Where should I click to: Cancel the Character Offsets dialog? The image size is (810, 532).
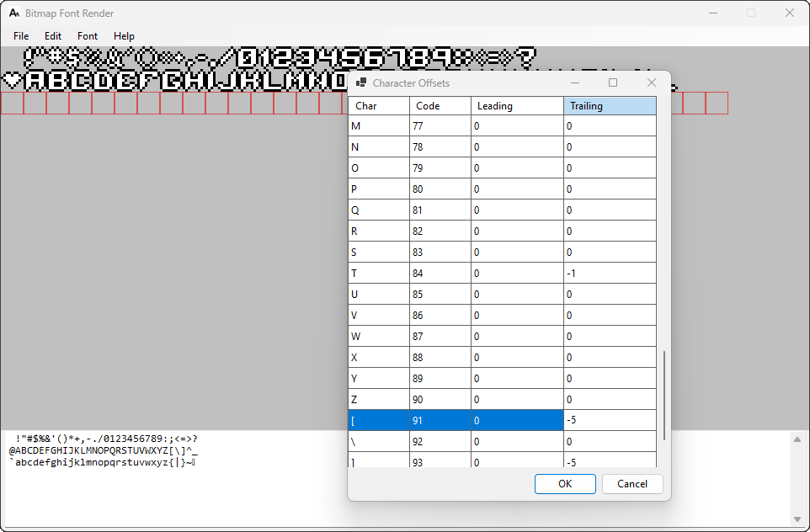pyautogui.click(x=632, y=484)
